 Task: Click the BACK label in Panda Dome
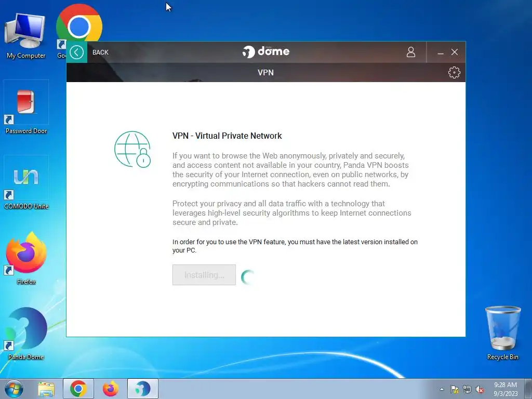coord(100,52)
